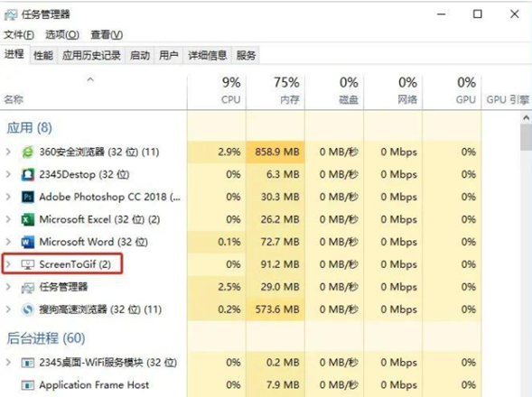Viewport: 532px width, 397px height.
Task: Click the vertical scrollbar thumb
Action: coord(526,137)
